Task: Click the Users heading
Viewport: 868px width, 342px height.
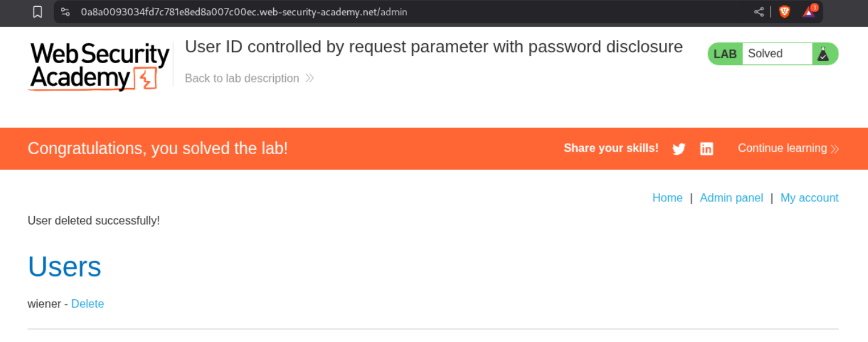Action: click(x=64, y=266)
